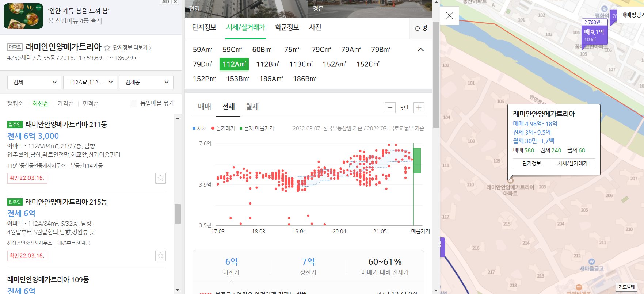The image size is (644, 294).
Task: Click the refresh 평 unit toggle icon
Action: (x=421, y=28)
